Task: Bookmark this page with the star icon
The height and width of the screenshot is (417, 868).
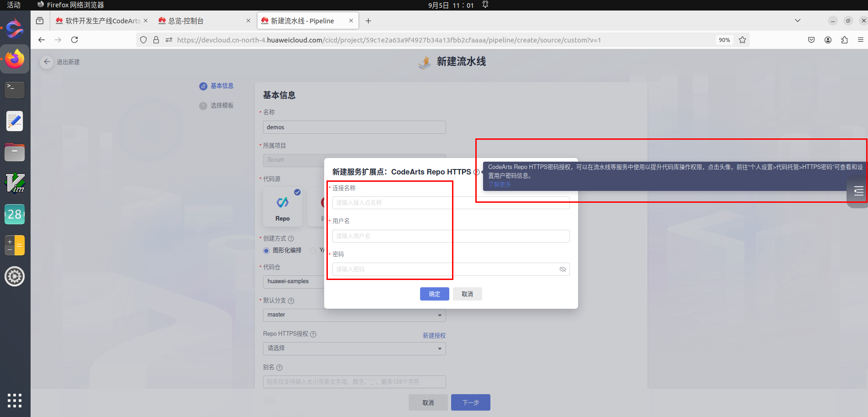Action: [742, 40]
